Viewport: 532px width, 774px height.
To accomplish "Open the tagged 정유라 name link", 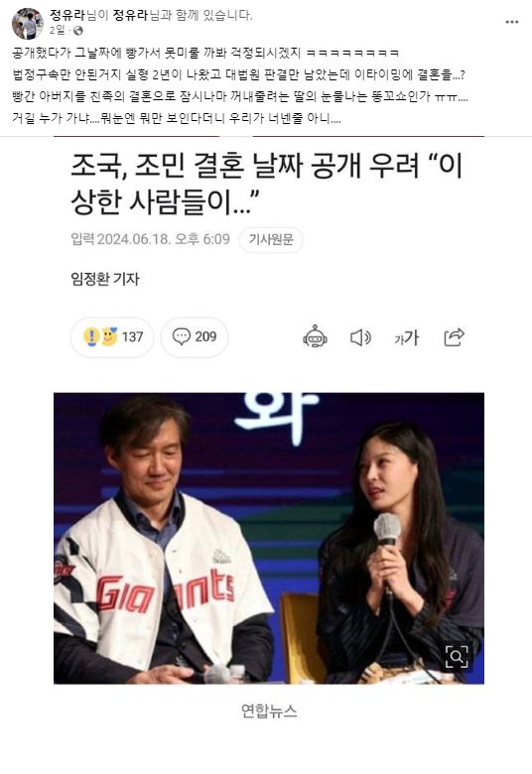I will [130, 15].
